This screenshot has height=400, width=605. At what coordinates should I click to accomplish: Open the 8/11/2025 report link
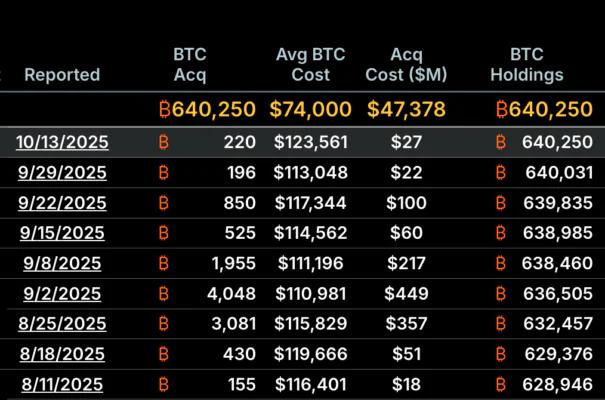[x=62, y=384]
